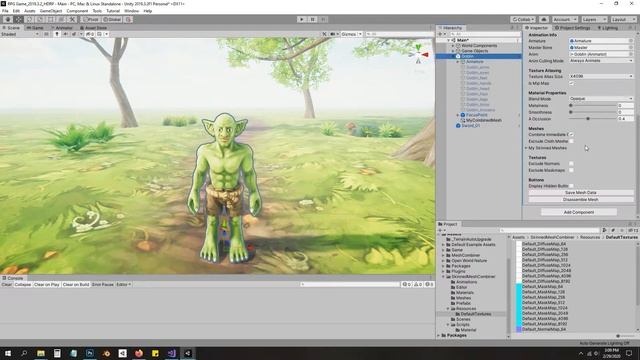Open Windows search from taskbar
Screen dimensions: 640x360
(x=24, y=353)
